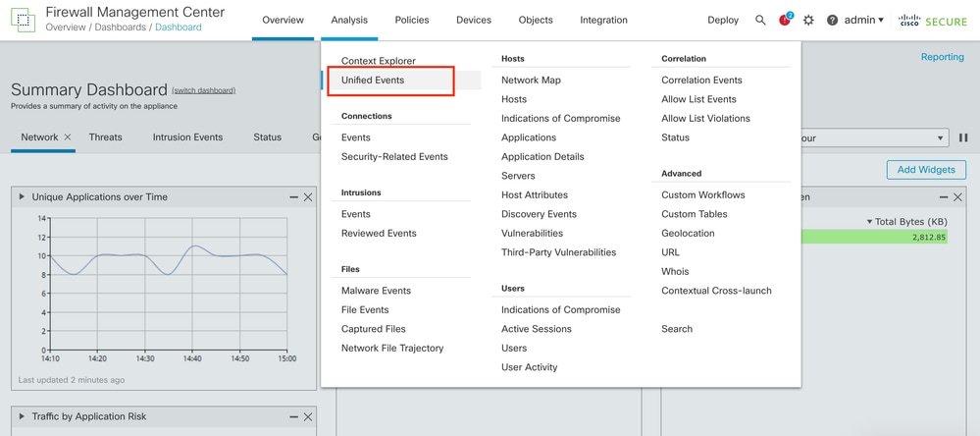This screenshot has height=436, width=980.
Task: Open Servers entry
Action: click(518, 176)
